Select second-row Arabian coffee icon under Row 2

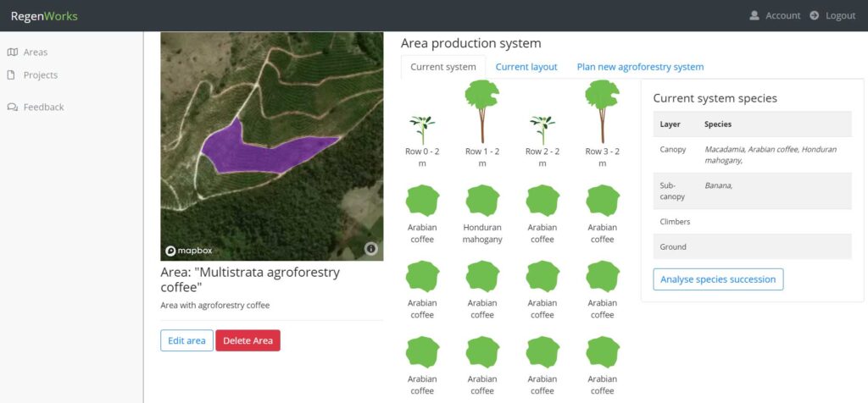[x=542, y=276]
